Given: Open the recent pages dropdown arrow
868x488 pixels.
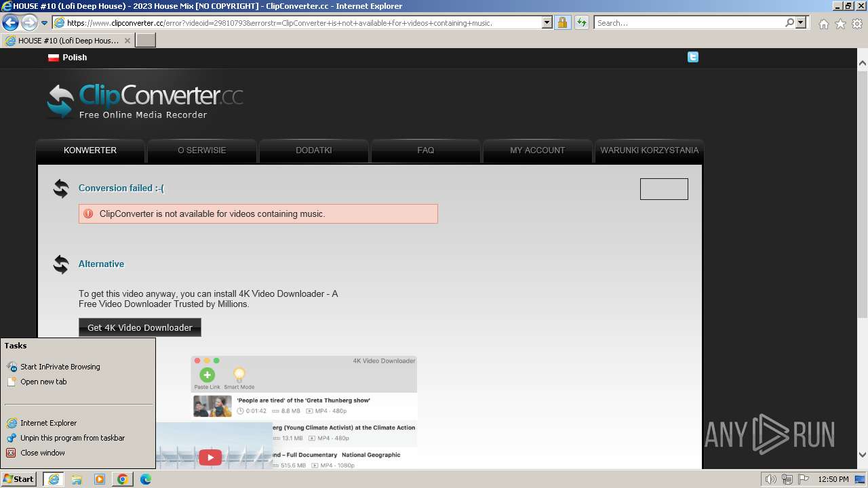Looking at the screenshot, I should [x=45, y=23].
